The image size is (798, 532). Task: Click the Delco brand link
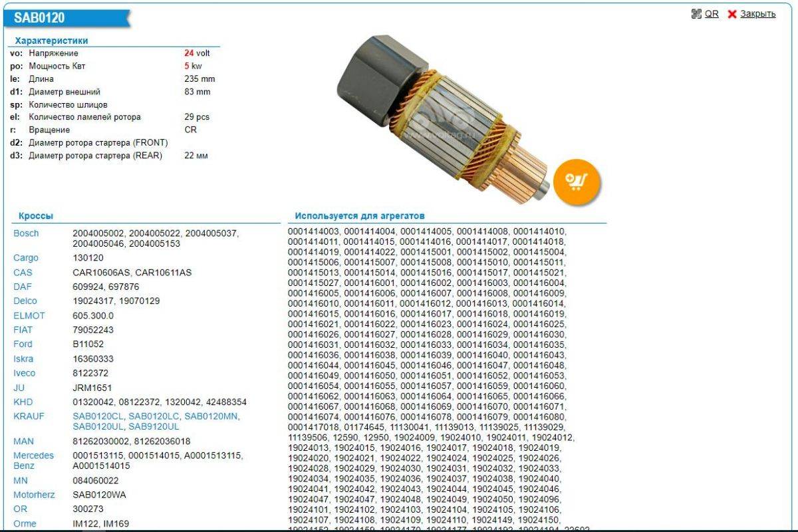pyautogui.click(x=25, y=301)
